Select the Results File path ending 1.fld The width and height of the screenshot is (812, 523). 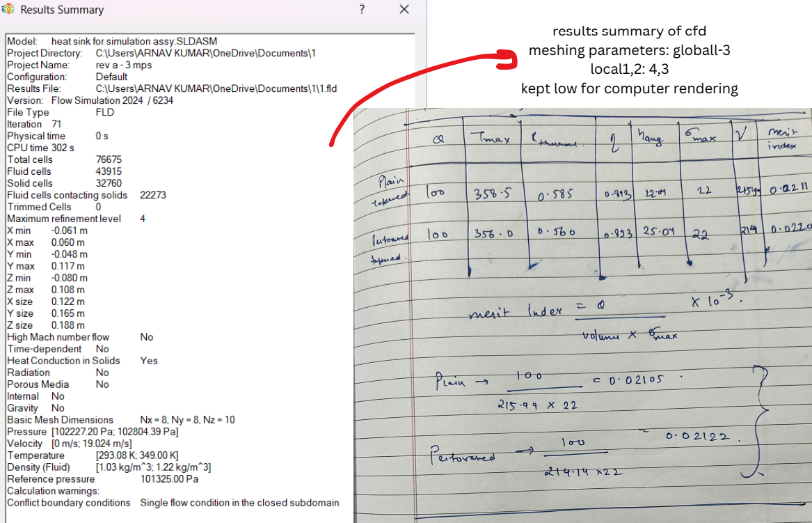coord(216,88)
